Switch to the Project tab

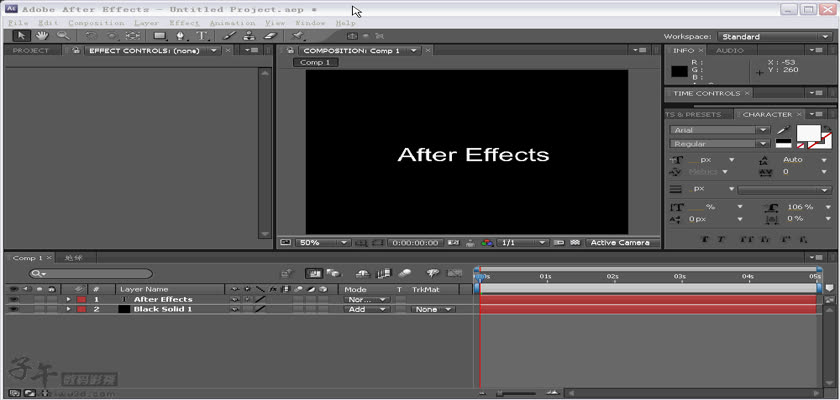pyautogui.click(x=31, y=50)
